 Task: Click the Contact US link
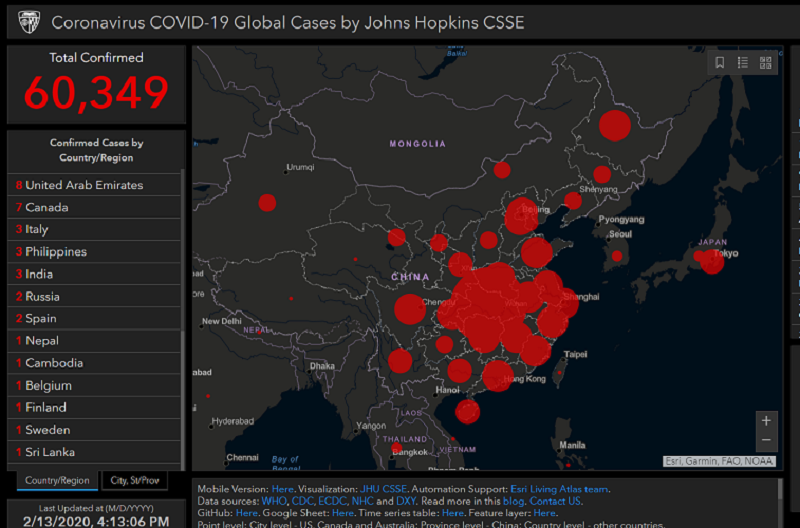[555, 501]
